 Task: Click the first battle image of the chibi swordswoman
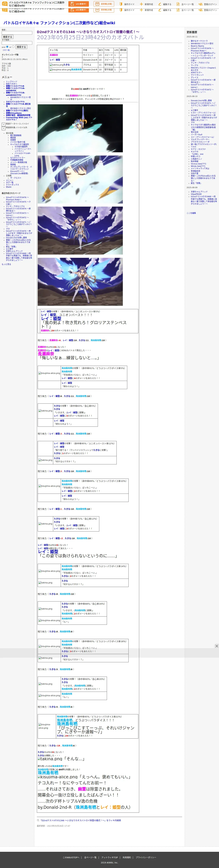click(80, 128)
